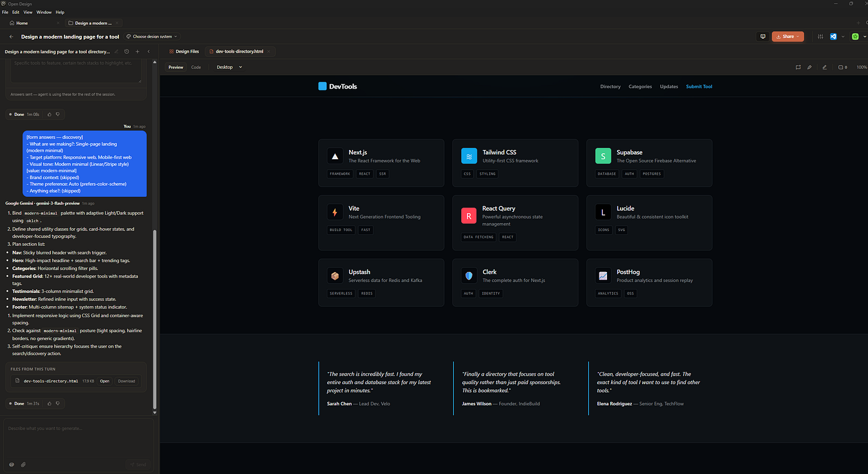The width and height of the screenshot is (868, 474).
Task: Thumbs up the response marked Done 1m 31s
Action: point(50,403)
